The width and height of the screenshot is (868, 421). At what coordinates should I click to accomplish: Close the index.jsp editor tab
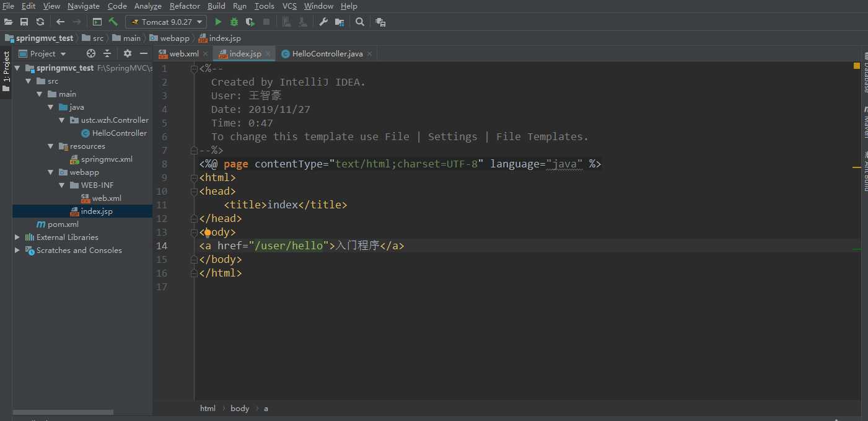pyautogui.click(x=268, y=54)
